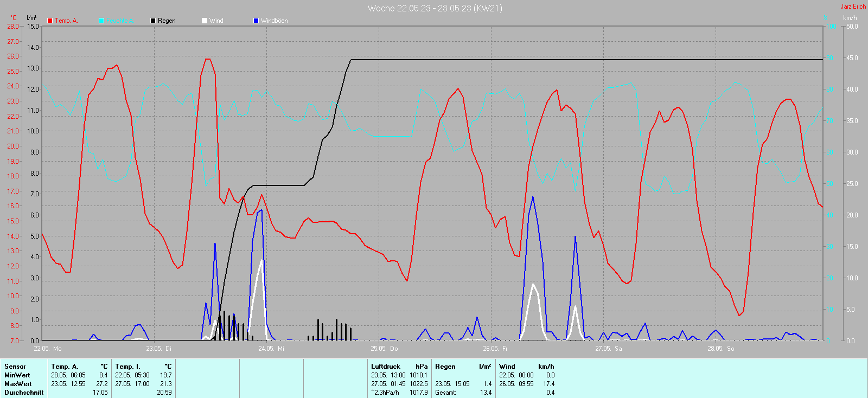
Task: Click the Gesamt rain total label
Action: click(x=445, y=393)
